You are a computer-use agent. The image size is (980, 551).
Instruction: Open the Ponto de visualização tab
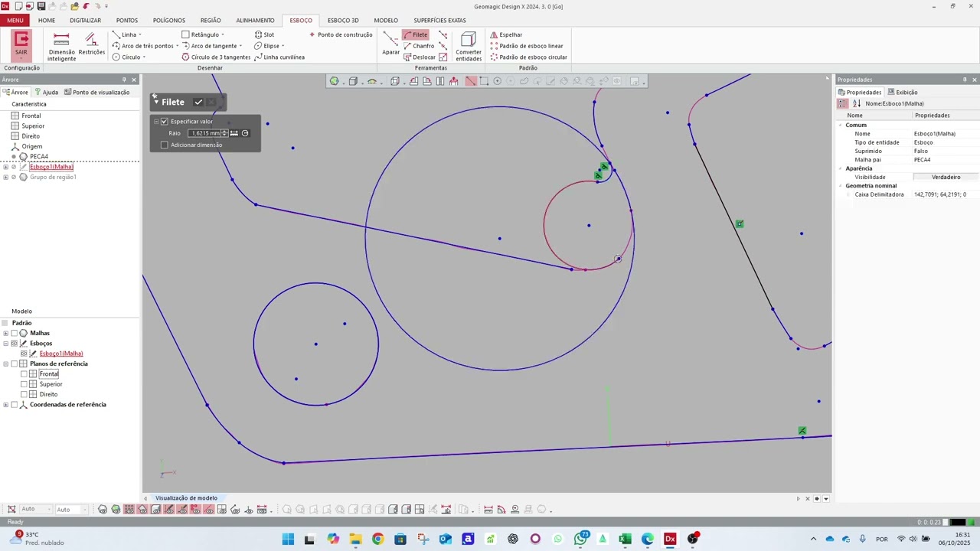[x=96, y=93]
